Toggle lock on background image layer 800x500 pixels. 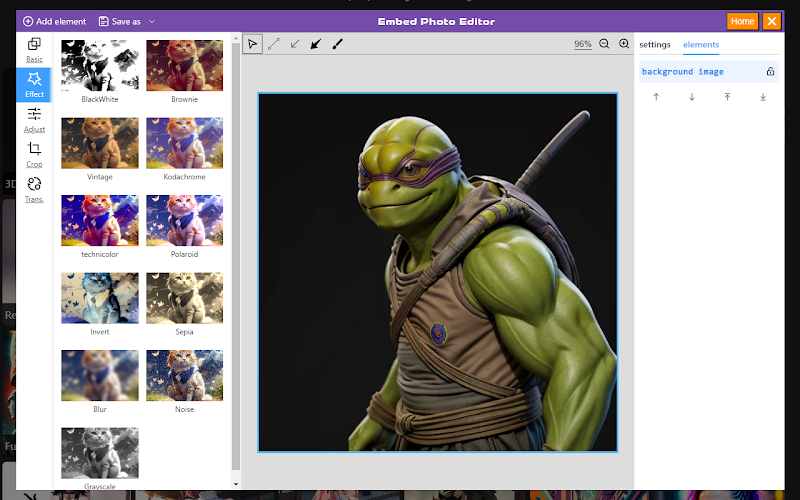770,71
